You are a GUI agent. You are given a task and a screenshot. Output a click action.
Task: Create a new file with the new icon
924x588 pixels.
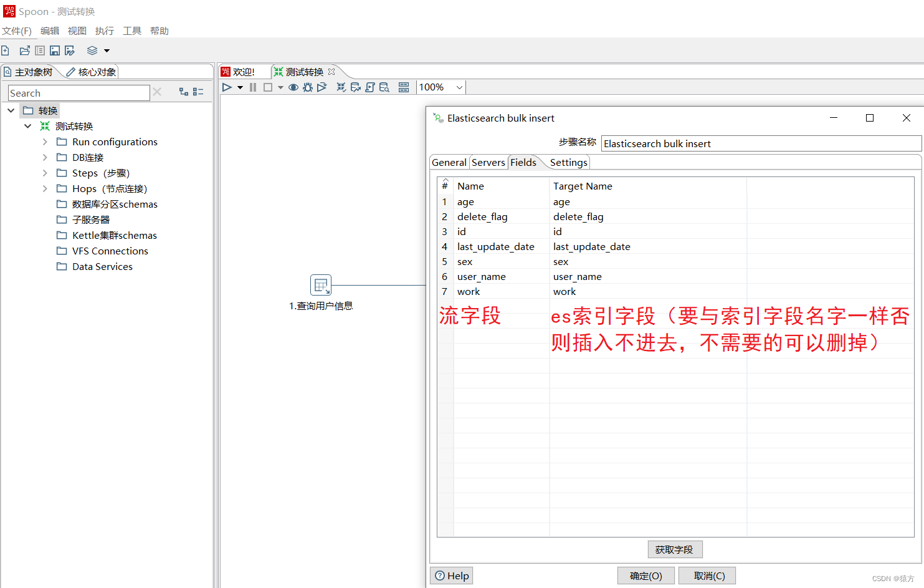(6, 51)
